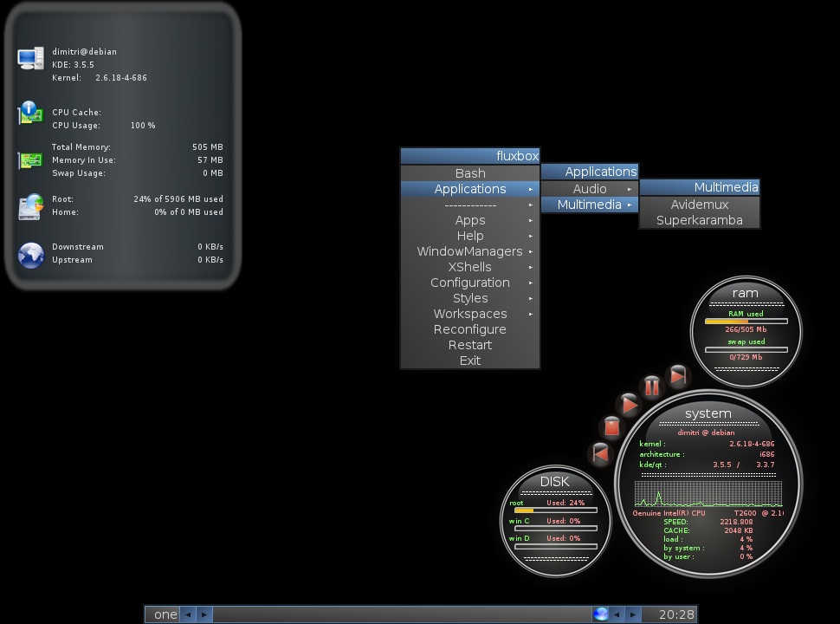
Task: Click the CPU info chip icon
Action: tap(30, 113)
